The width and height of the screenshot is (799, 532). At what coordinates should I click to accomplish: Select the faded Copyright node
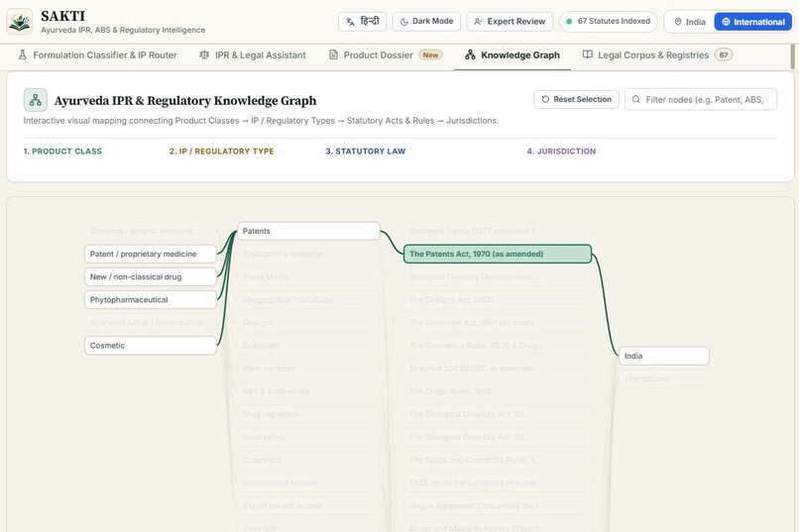(x=309, y=346)
